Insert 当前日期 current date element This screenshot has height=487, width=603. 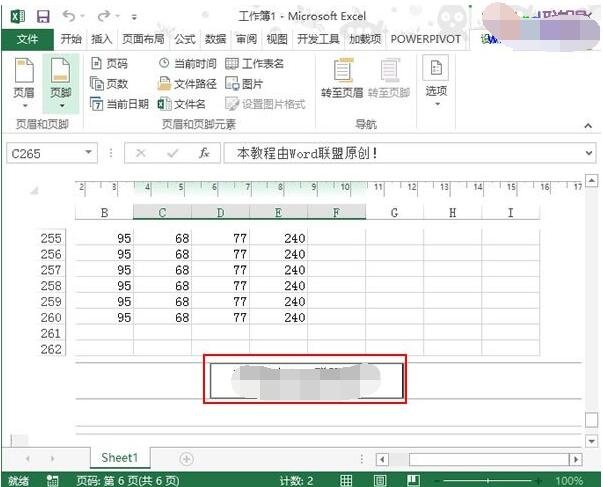point(119,104)
